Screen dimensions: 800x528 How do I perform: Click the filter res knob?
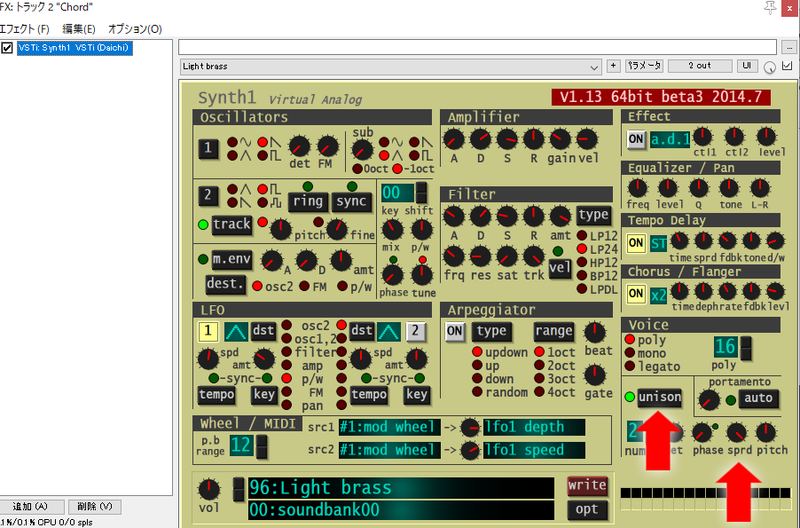pos(480,256)
